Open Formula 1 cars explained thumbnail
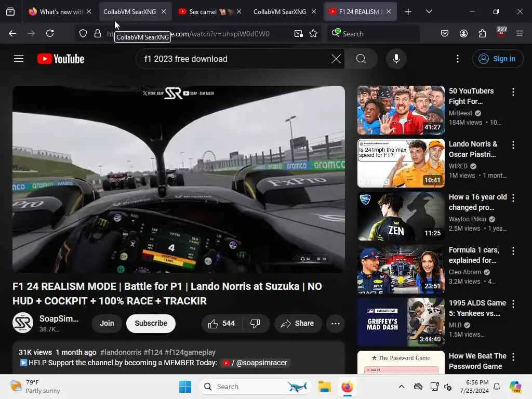 point(401,269)
